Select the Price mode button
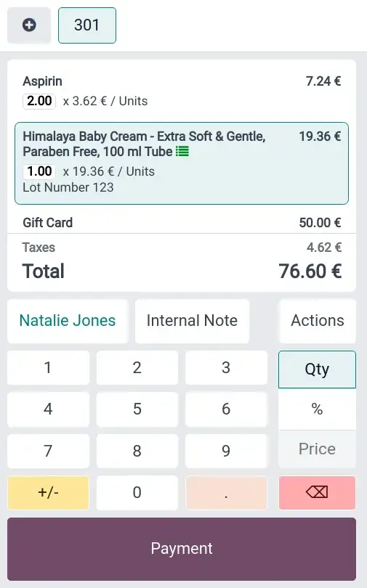Image resolution: width=367 pixels, height=588 pixels. 317,449
